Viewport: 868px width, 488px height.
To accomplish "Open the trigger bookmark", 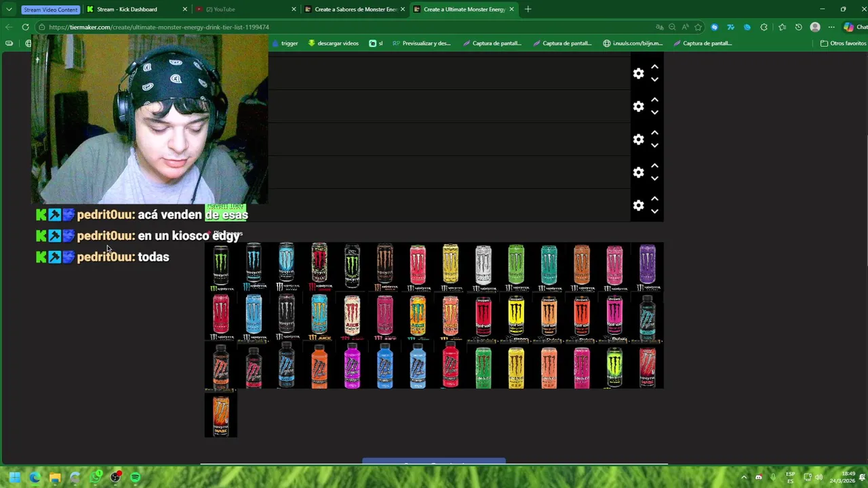I will click(x=285, y=43).
